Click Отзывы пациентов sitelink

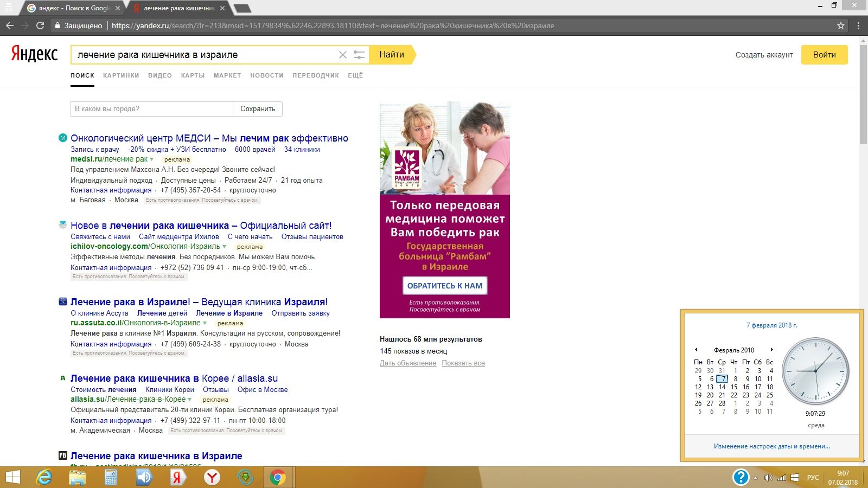(x=312, y=237)
